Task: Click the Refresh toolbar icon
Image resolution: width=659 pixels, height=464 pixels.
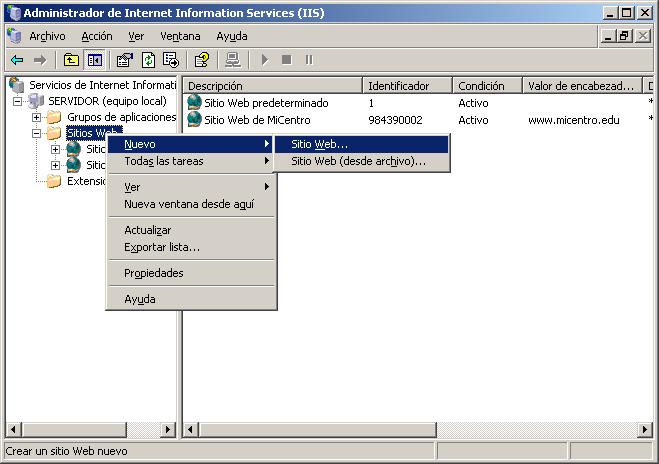Action: coord(148,60)
